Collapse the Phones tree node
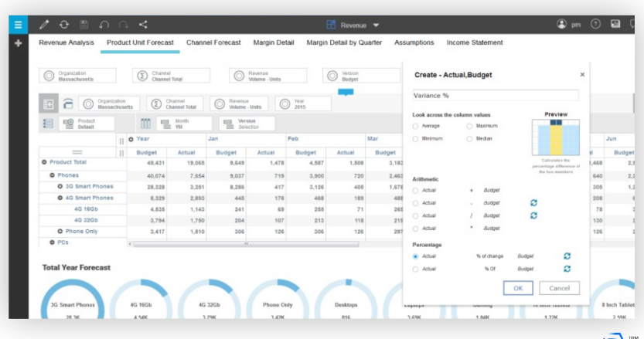Screen dimensions: 644x339 pos(52,175)
